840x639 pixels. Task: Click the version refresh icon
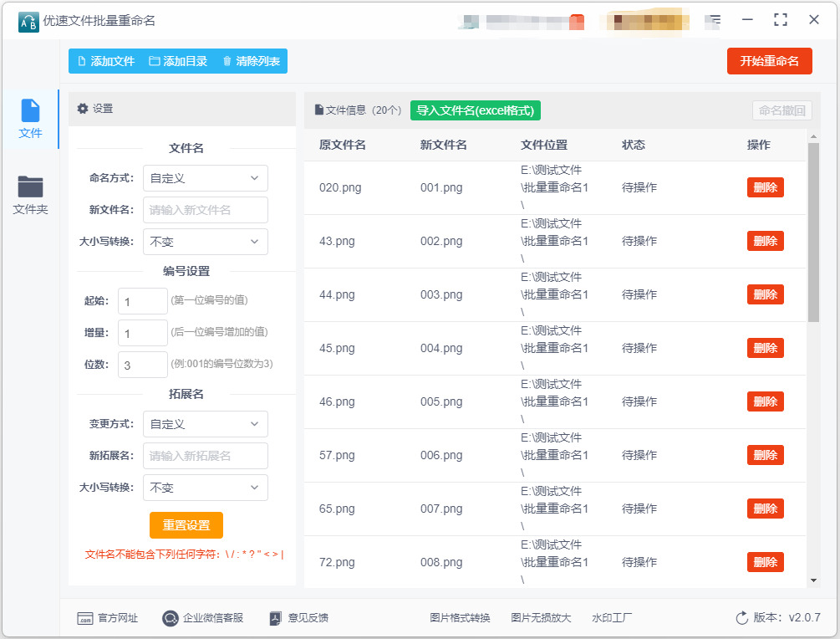(x=741, y=618)
